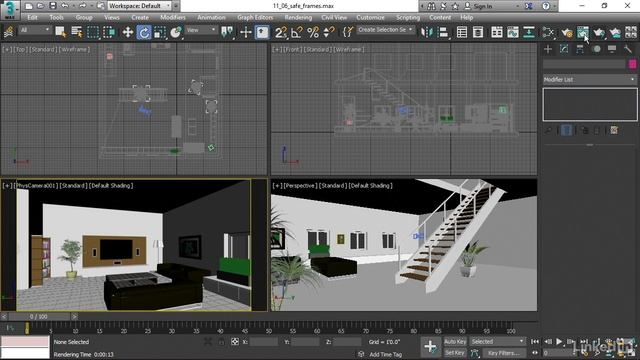640x360 pixels.
Task: Open Workspace Default dropdown
Action: coord(139,6)
